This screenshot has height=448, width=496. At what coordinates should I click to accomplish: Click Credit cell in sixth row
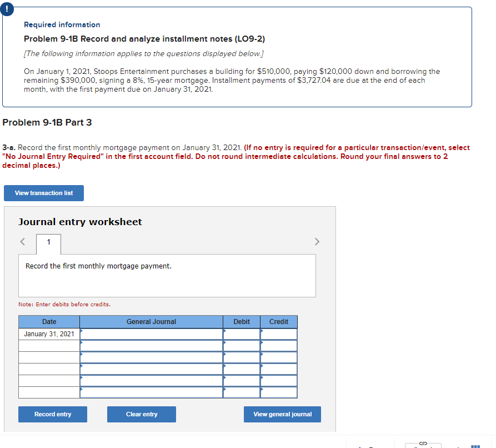[x=279, y=392]
